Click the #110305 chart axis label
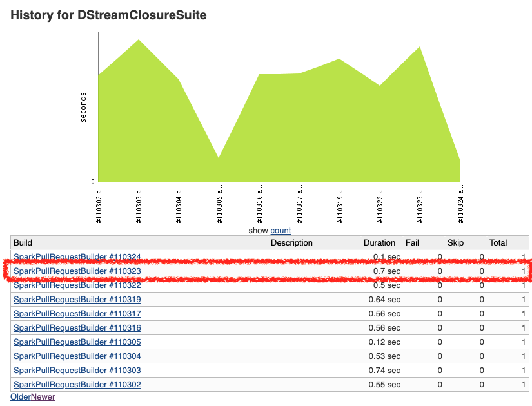The image size is (532, 406). 219,204
